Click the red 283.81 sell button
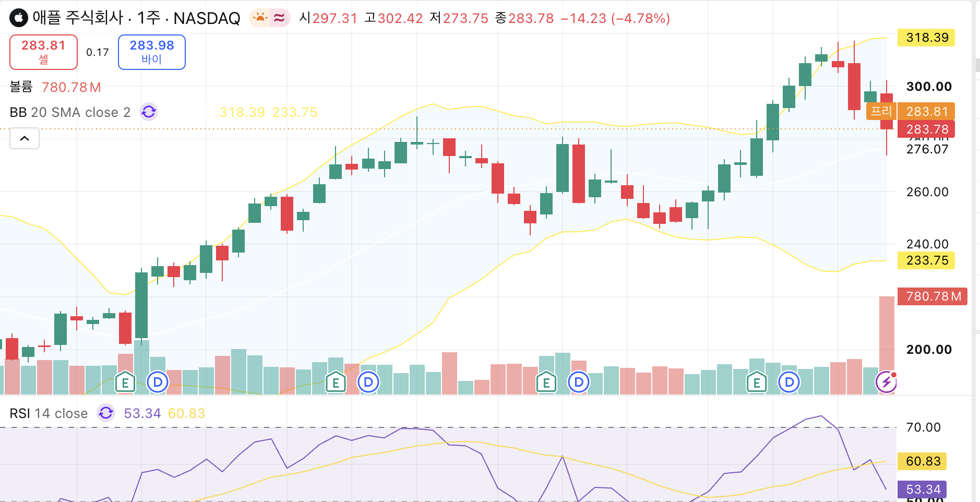 43,52
